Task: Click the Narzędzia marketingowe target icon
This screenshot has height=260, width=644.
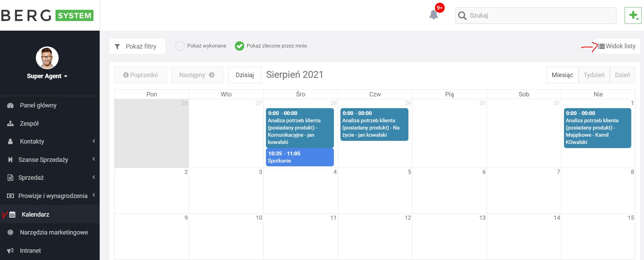Action: point(10,232)
